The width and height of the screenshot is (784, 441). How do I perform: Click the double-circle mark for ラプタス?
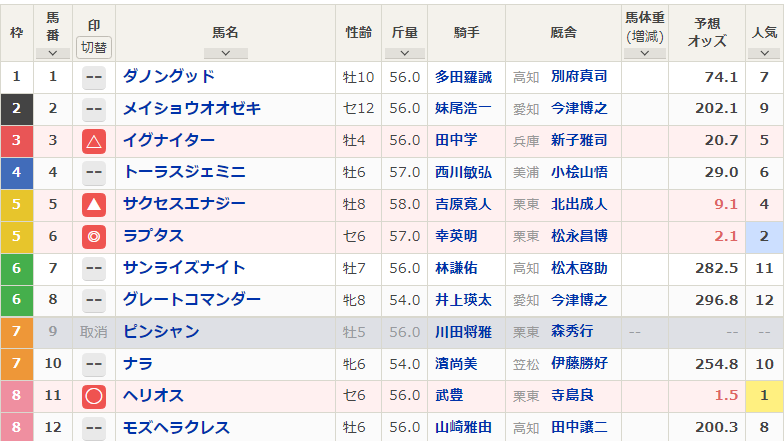pos(94,237)
